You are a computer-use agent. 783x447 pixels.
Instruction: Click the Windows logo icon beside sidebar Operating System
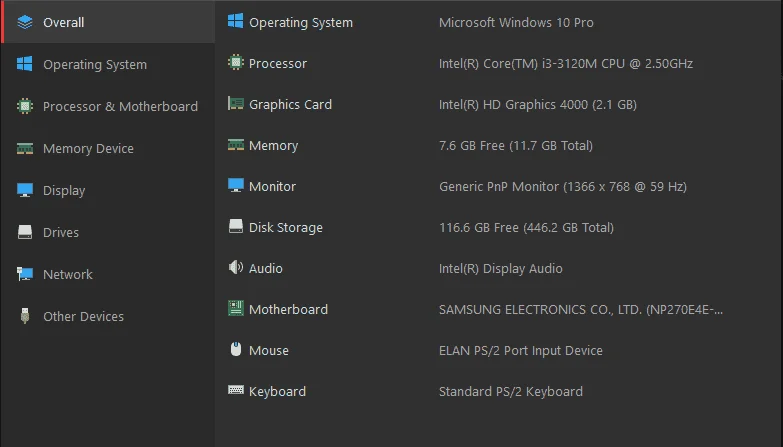tap(24, 64)
